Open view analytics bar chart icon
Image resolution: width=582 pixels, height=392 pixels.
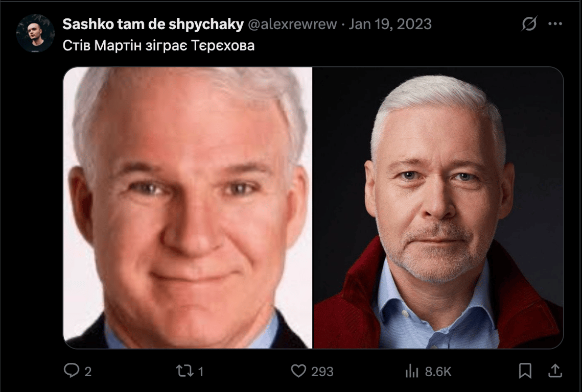tap(412, 371)
